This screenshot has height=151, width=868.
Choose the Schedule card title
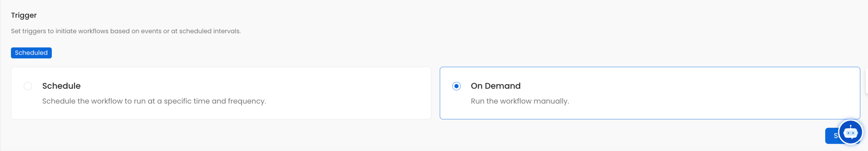click(61, 86)
